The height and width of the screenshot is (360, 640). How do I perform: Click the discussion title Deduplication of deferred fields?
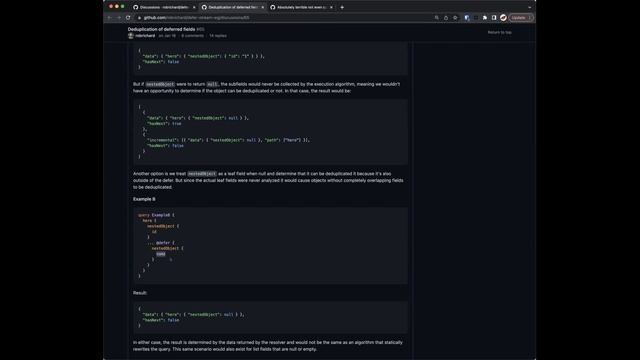pyautogui.click(x=161, y=29)
